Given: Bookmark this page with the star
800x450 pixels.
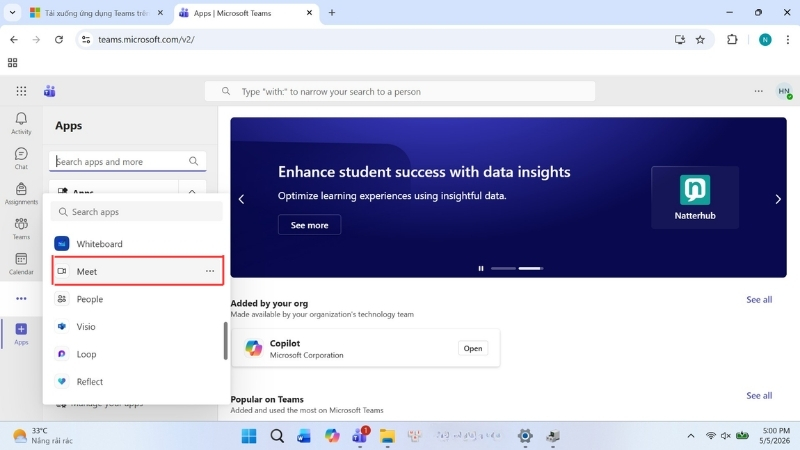Looking at the screenshot, I should pos(701,39).
